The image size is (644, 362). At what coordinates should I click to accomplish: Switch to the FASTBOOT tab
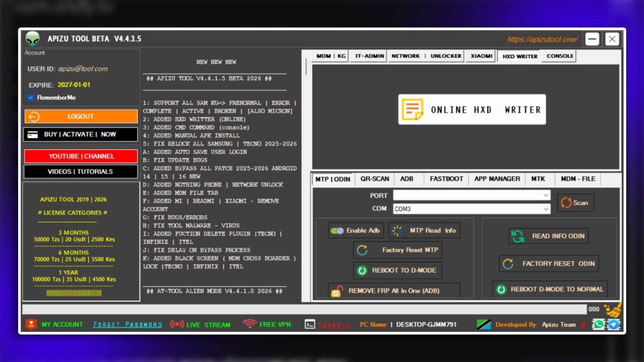click(446, 179)
